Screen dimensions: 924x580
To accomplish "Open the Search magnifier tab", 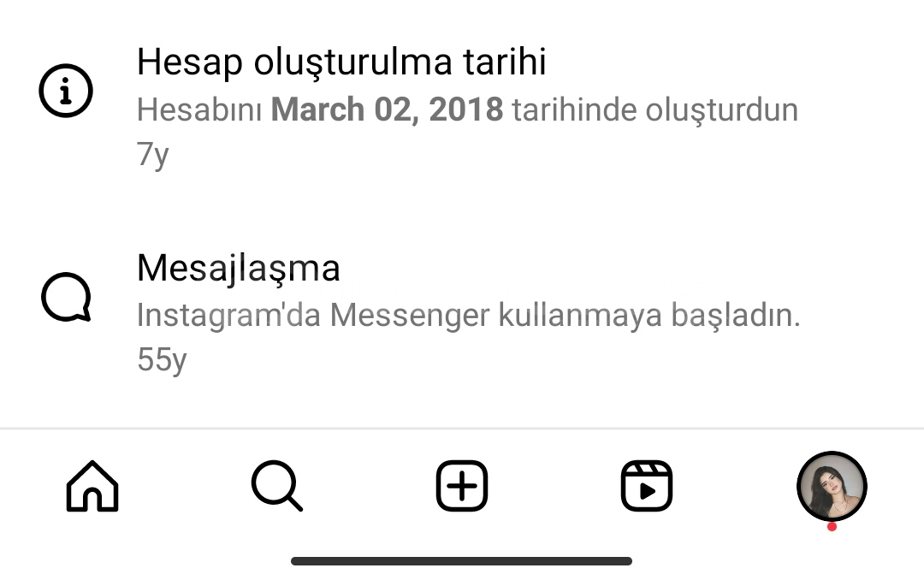I will (x=277, y=486).
